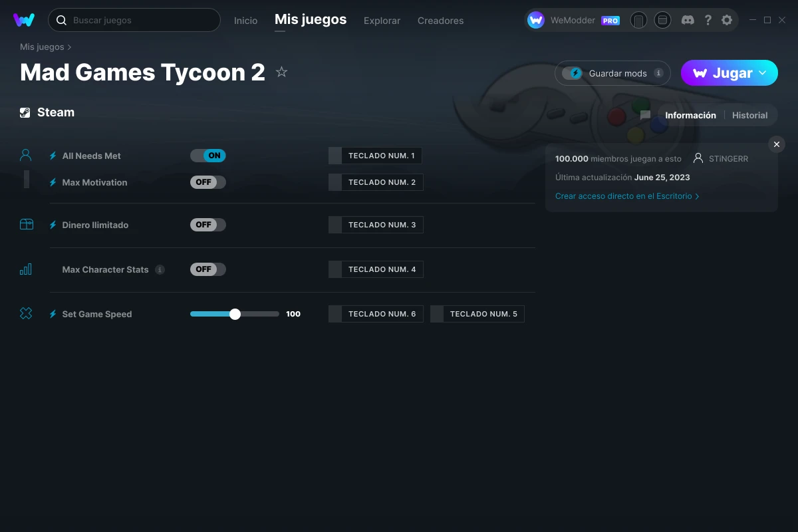
Task: Close the information panel
Action: click(x=777, y=144)
